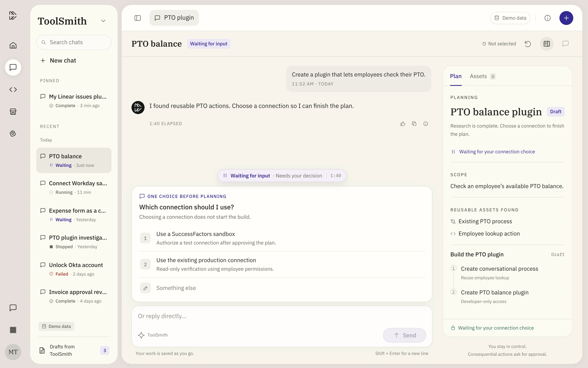Click the Send button
Image resolution: width=588 pixels, height=368 pixels.
[404, 335]
